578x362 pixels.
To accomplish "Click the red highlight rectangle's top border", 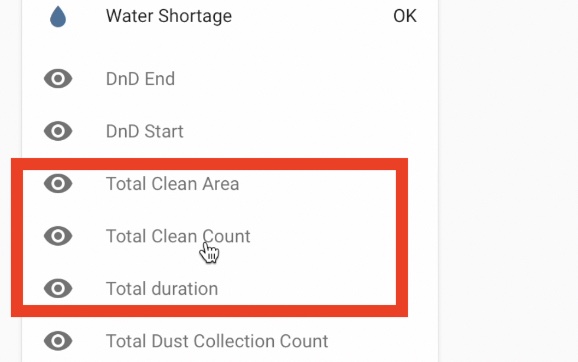I will 209,164.
